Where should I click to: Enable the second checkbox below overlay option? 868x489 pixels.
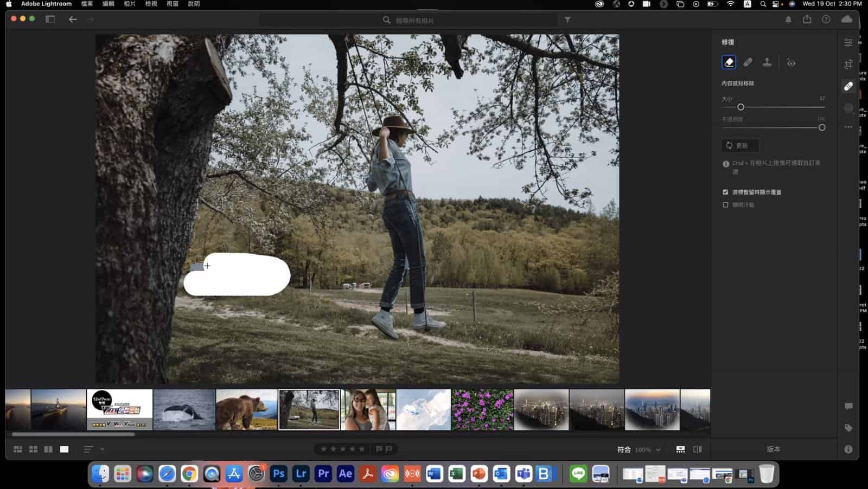tap(725, 205)
